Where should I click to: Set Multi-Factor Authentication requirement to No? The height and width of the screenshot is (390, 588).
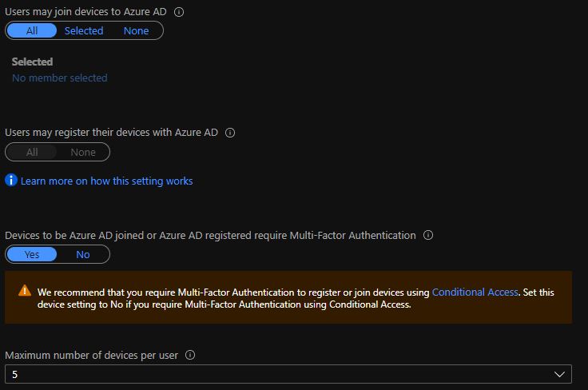point(83,255)
